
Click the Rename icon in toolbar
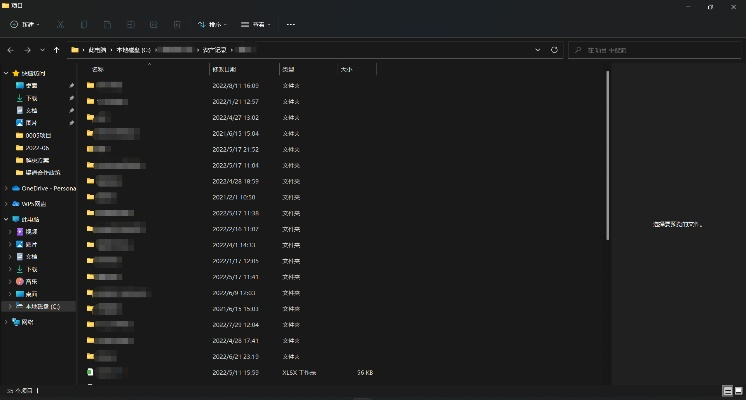pyautogui.click(x=131, y=24)
